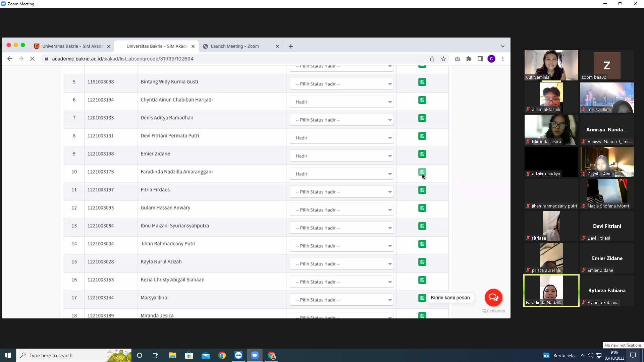
Task: Stop loading the page
Action: pos(32,59)
